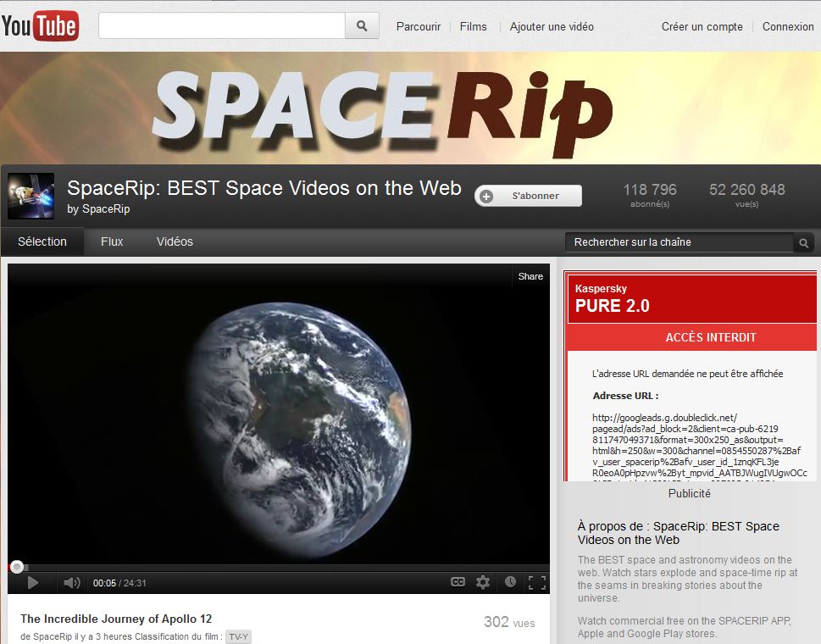Toggle closed captions CC button
The image size is (821, 644).
(x=458, y=582)
